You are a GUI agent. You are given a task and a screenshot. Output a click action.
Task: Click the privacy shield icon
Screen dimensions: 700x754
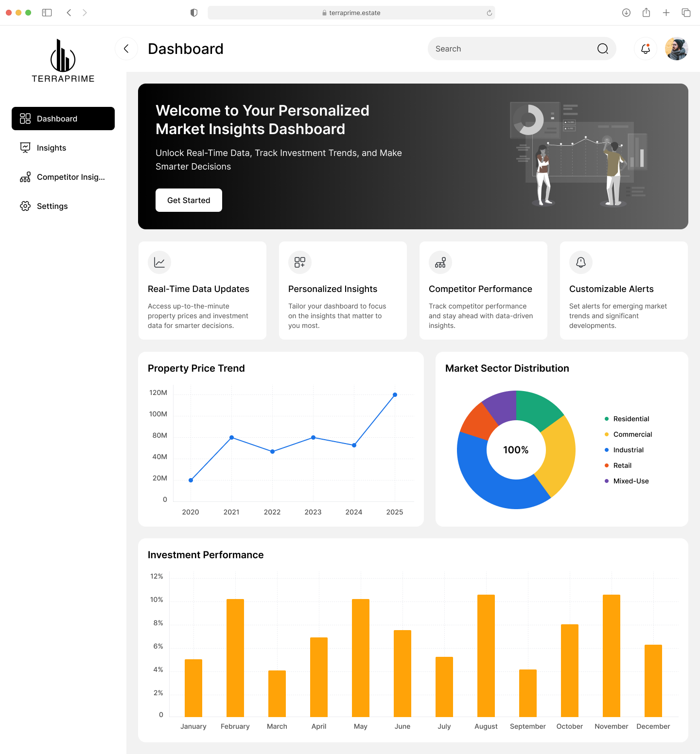pyautogui.click(x=194, y=13)
